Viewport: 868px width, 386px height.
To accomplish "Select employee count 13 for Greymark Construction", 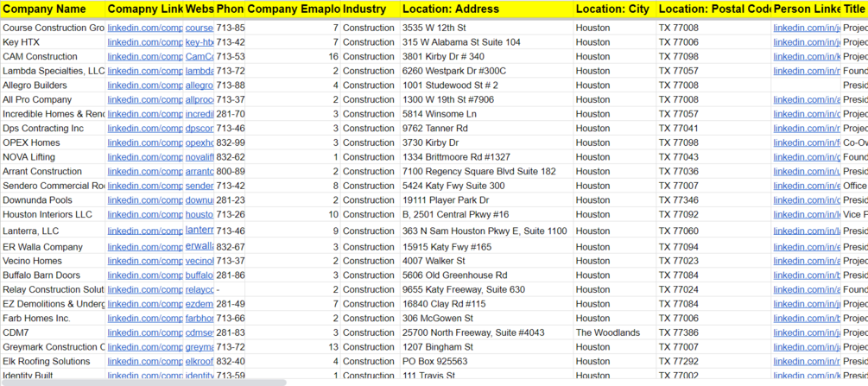I will [293, 347].
